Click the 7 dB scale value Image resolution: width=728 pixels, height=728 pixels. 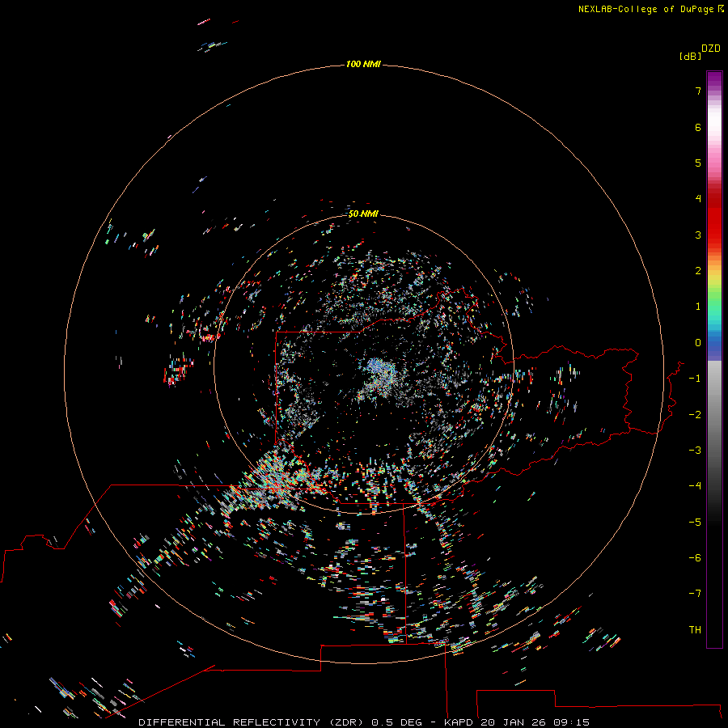[698, 91]
